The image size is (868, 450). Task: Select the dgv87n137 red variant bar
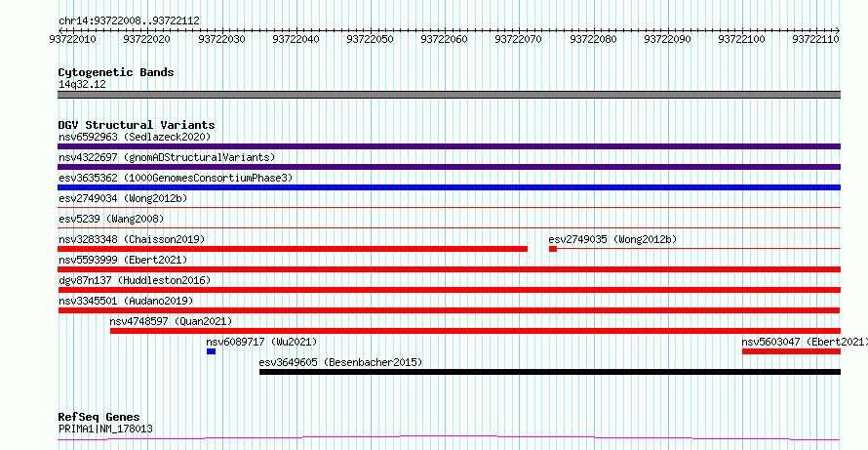coord(449,290)
